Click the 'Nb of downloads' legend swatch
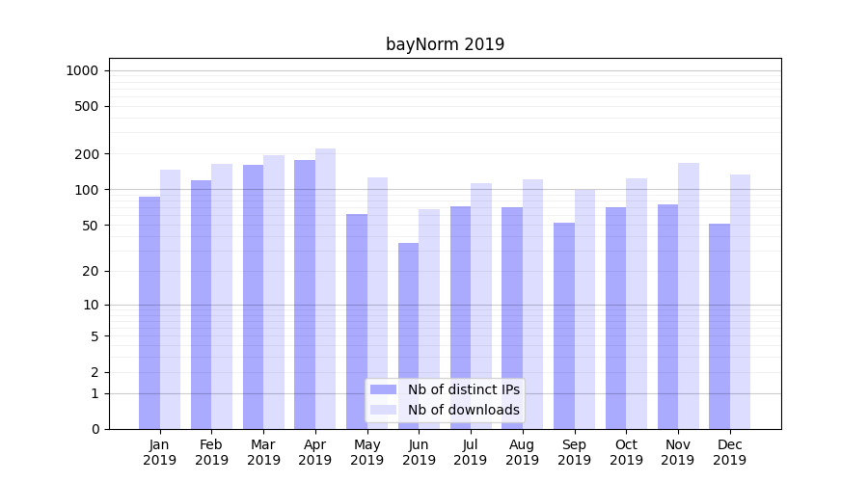 tap(383, 410)
